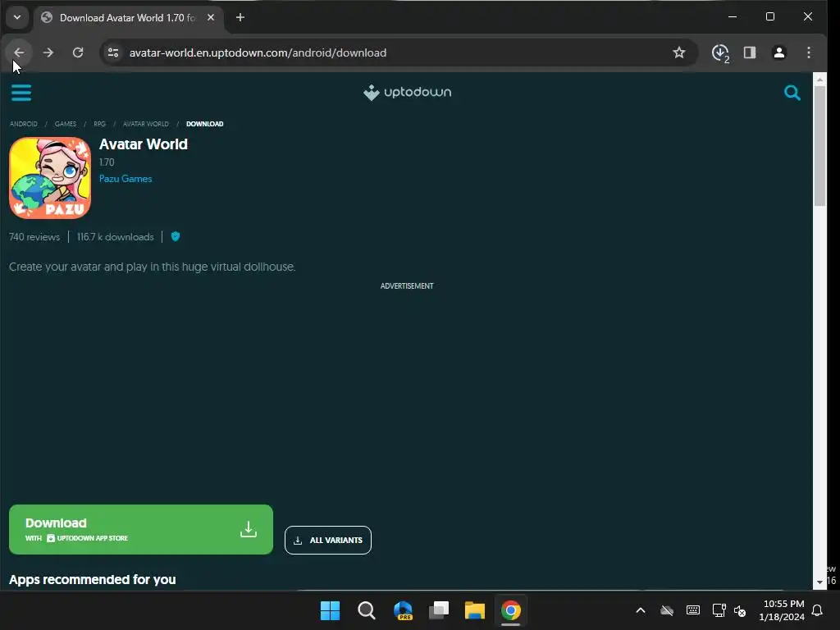
Task: Bookmark this page with the star
Action: [678, 52]
